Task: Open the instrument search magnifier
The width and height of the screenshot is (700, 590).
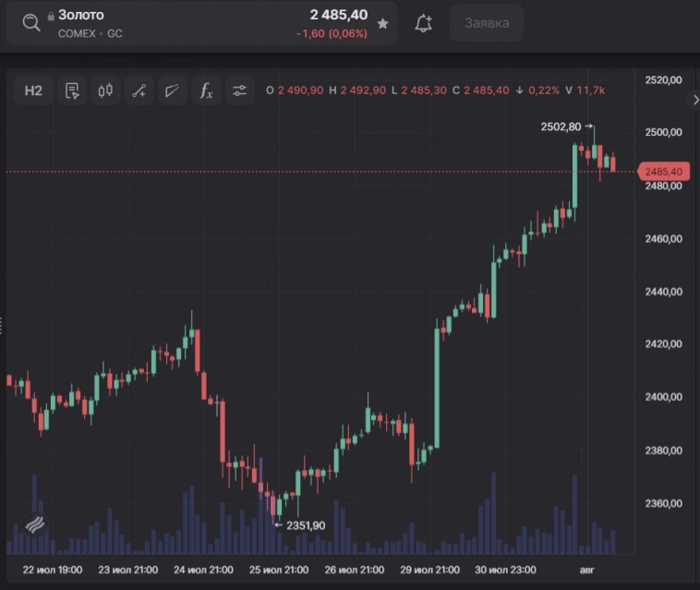Action: tap(31, 22)
